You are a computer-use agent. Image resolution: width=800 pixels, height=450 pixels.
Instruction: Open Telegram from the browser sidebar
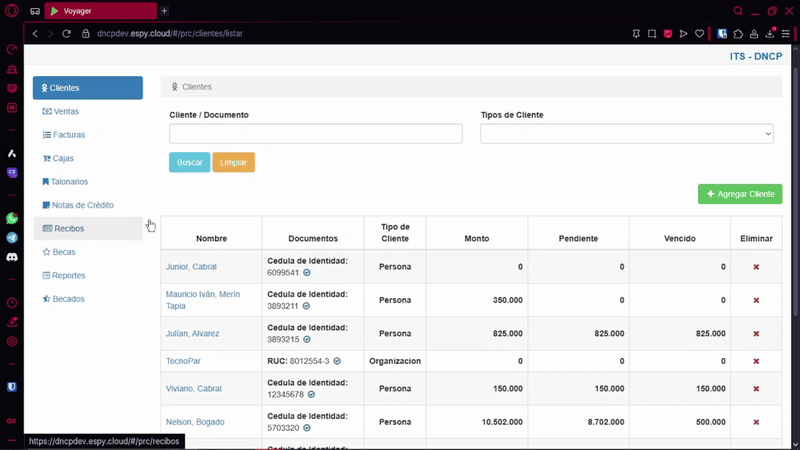(x=12, y=238)
